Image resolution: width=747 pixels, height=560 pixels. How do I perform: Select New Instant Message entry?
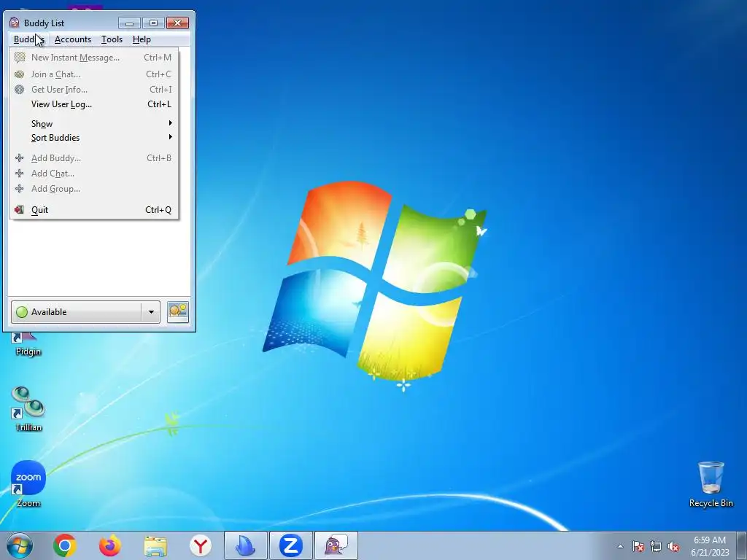(x=94, y=58)
